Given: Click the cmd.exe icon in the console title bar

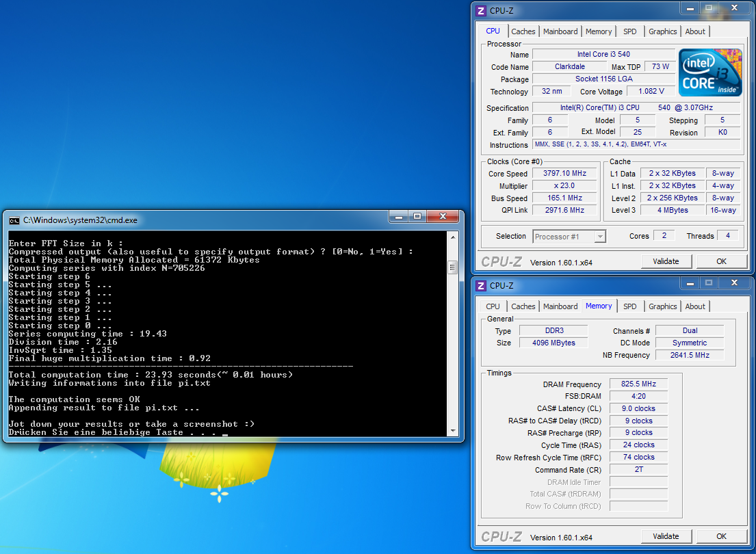Looking at the screenshot, I should tap(14, 220).
